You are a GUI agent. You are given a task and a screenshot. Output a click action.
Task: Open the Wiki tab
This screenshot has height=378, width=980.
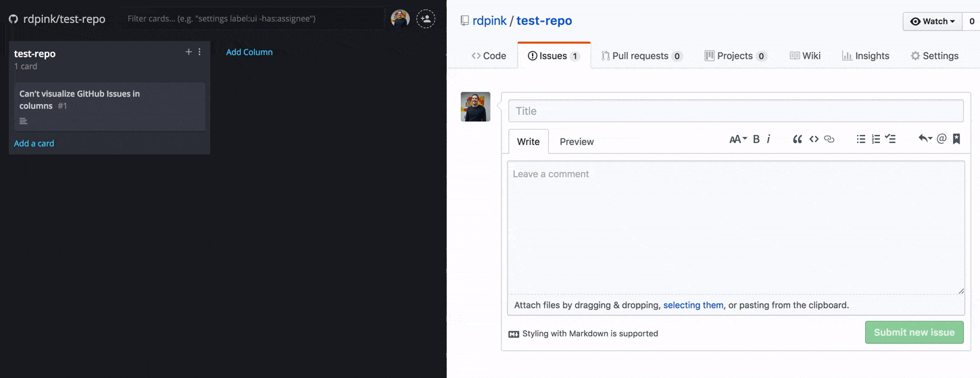[x=805, y=56]
